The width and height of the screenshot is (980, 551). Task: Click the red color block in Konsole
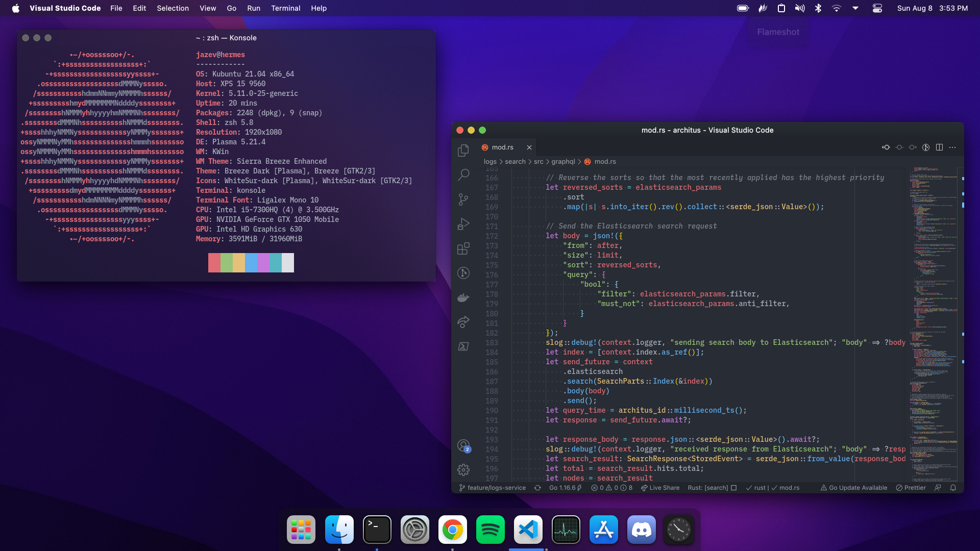pos(214,263)
